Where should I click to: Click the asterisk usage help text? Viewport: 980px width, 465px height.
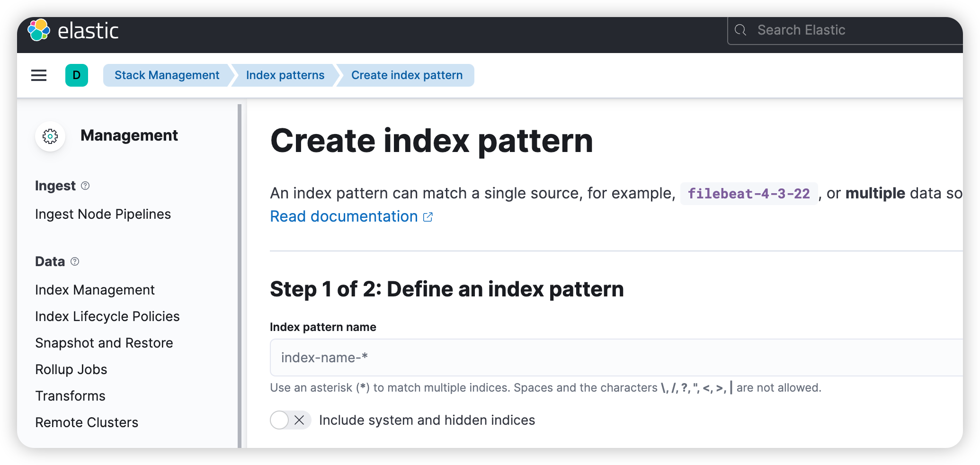click(545, 388)
